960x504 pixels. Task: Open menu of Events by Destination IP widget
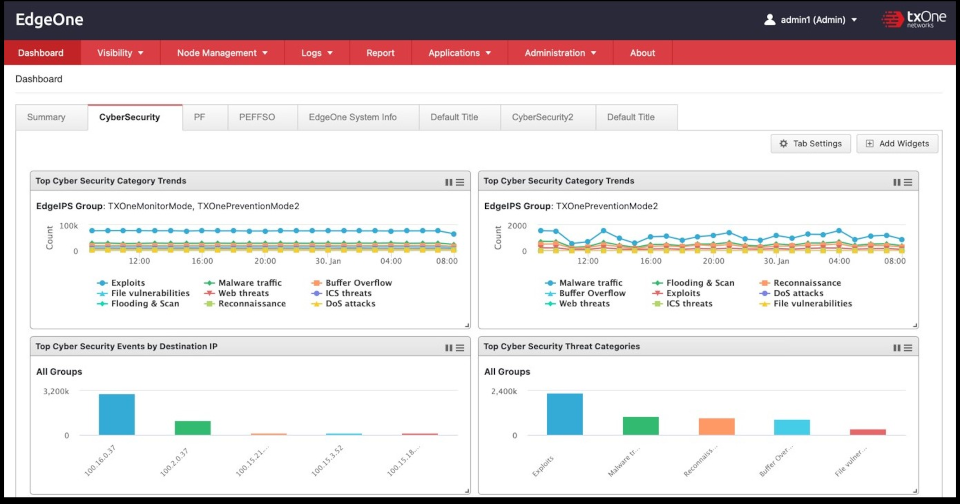(x=460, y=348)
